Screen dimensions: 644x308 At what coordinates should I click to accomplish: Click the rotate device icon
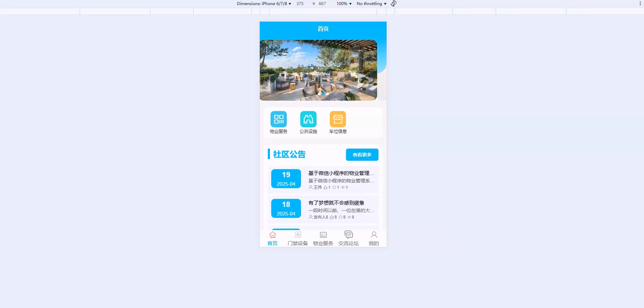coord(393,4)
